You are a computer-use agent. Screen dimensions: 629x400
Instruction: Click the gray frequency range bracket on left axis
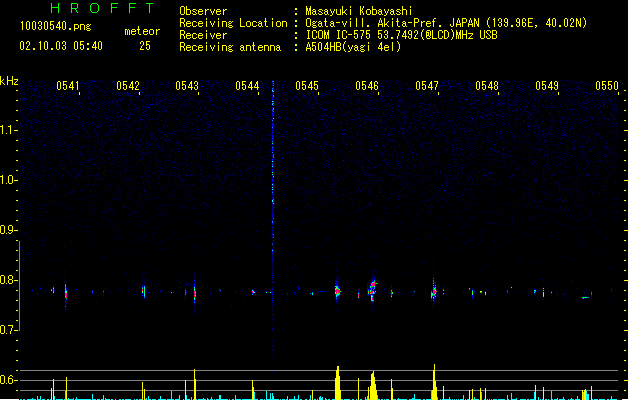(19, 286)
